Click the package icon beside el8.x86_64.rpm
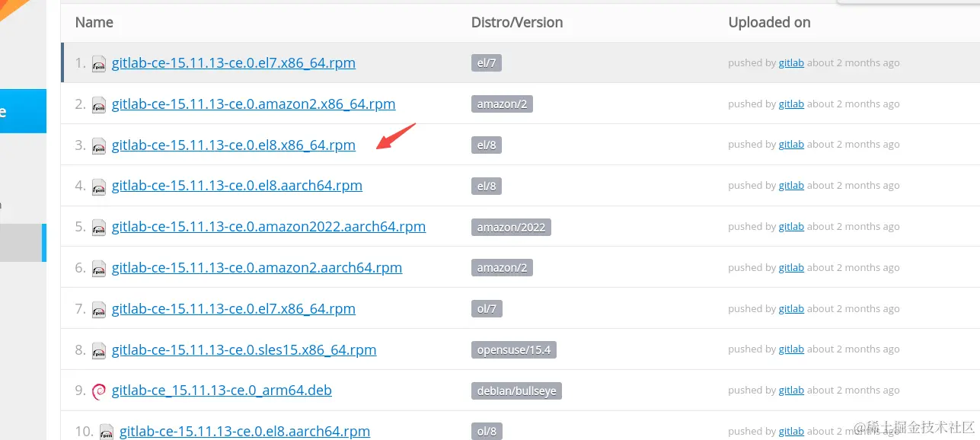The height and width of the screenshot is (440, 980). 99,146
